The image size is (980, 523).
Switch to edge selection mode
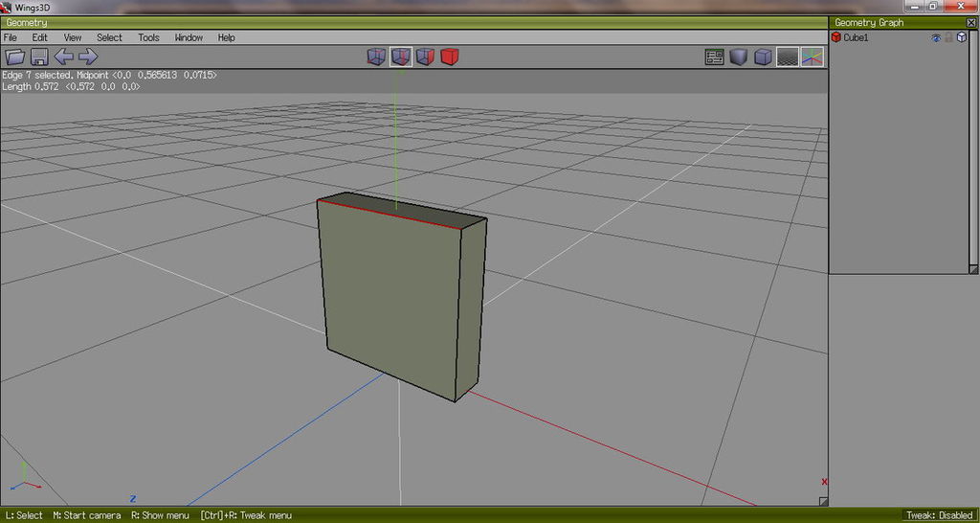click(x=401, y=57)
